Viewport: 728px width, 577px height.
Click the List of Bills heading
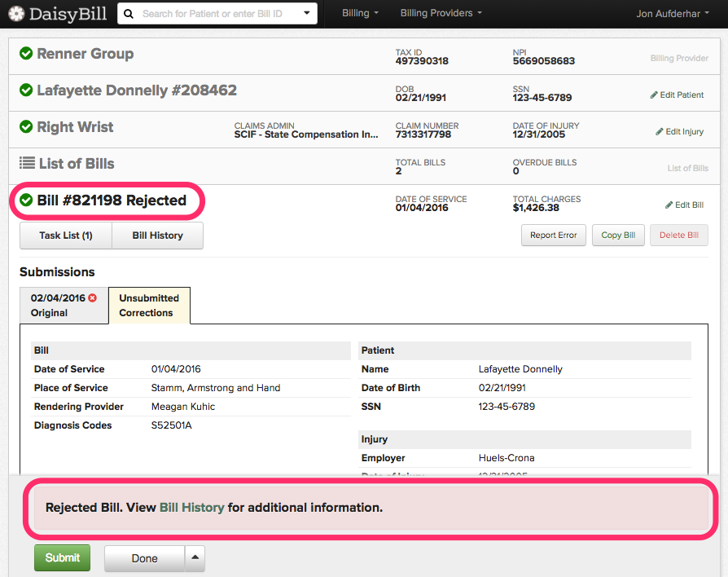[x=77, y=164]
